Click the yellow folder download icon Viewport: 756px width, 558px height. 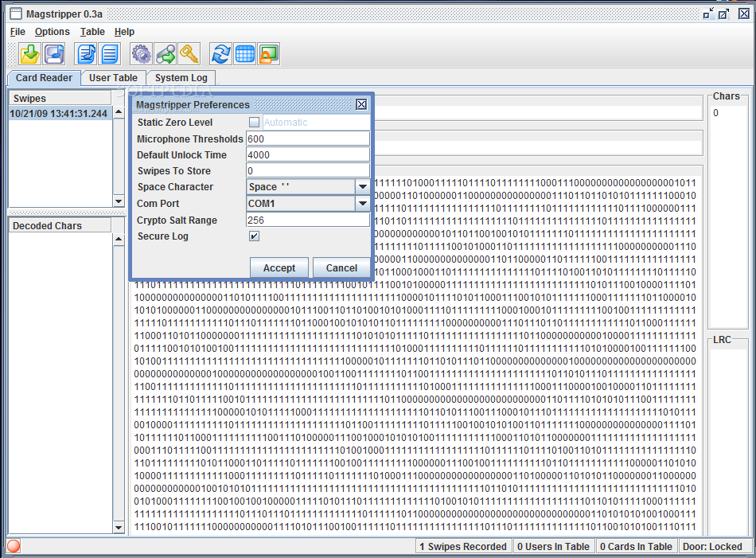tap(30, 53)
